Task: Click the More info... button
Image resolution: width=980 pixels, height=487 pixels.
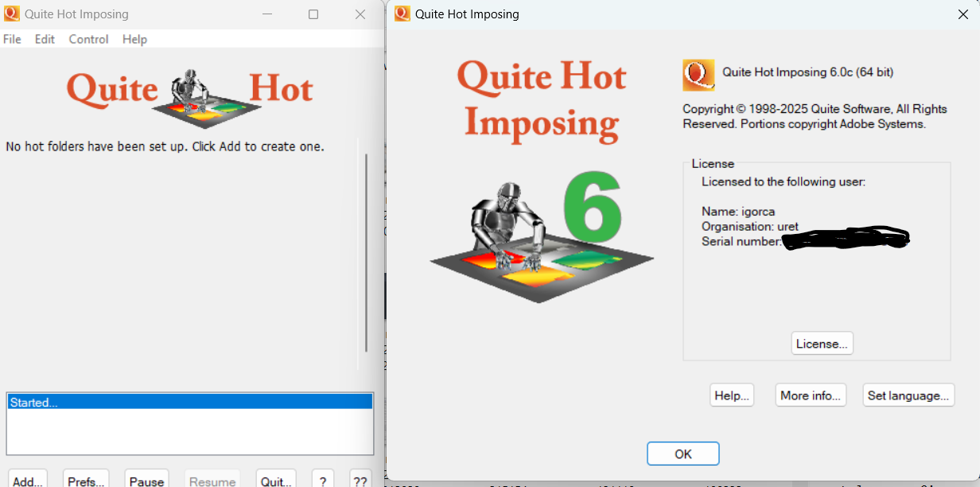Action: point(811,395)
